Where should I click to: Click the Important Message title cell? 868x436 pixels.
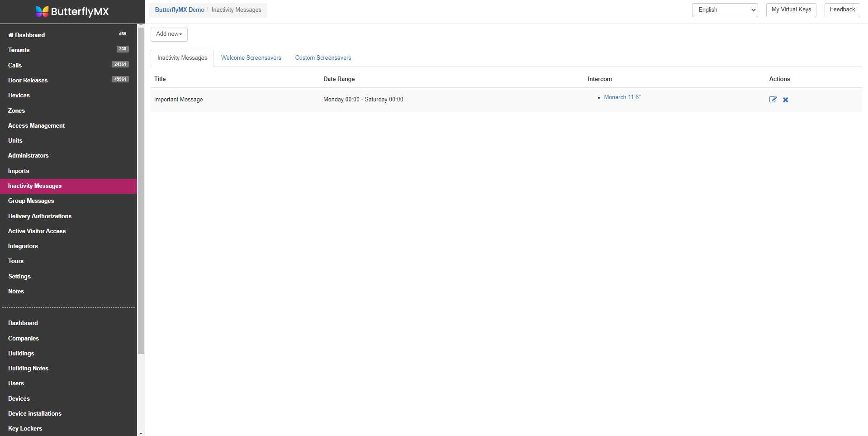tap(178, 100)
